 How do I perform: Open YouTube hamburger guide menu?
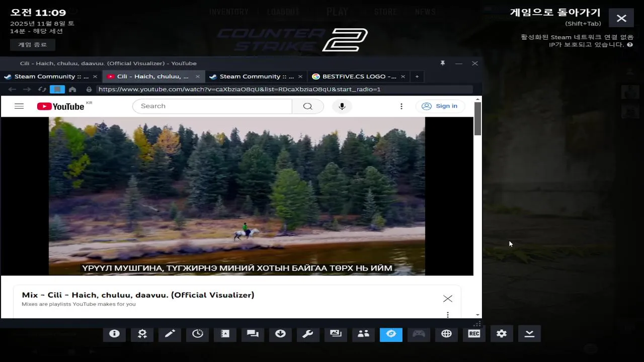19,106
